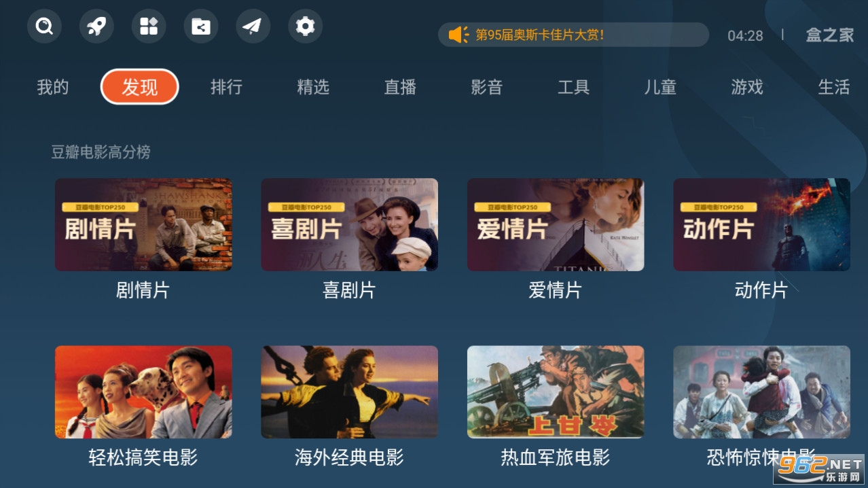Go to the 直播 tab

tap(400, 87)
